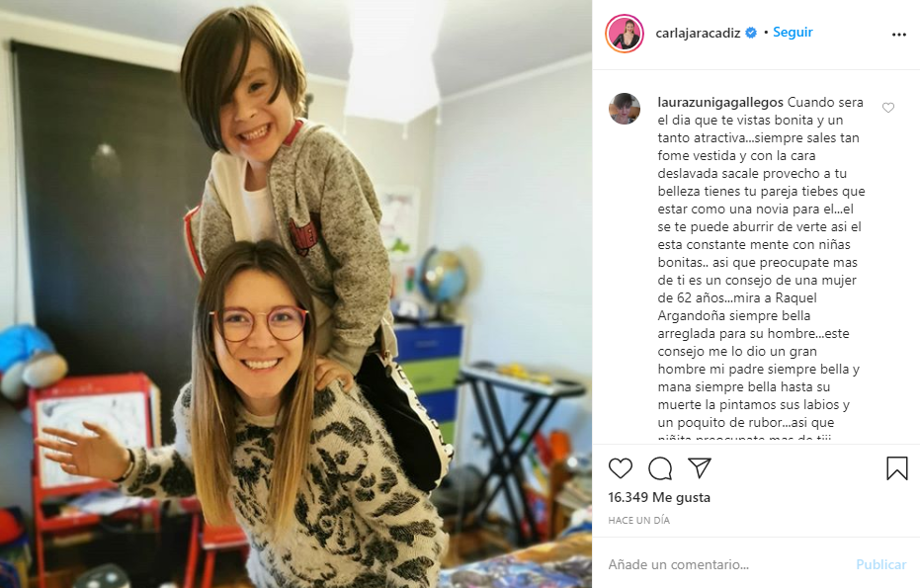
Task: Save post with bookmark icon
Action: point(896,467)
